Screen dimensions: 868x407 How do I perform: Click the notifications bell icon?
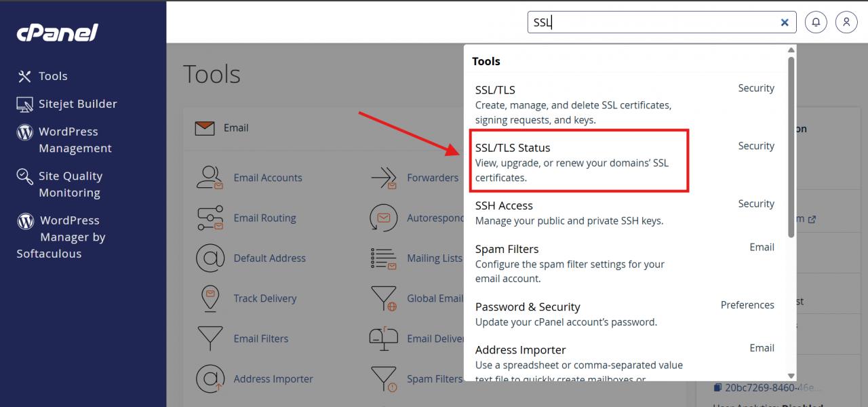click(x=816, y=22)
